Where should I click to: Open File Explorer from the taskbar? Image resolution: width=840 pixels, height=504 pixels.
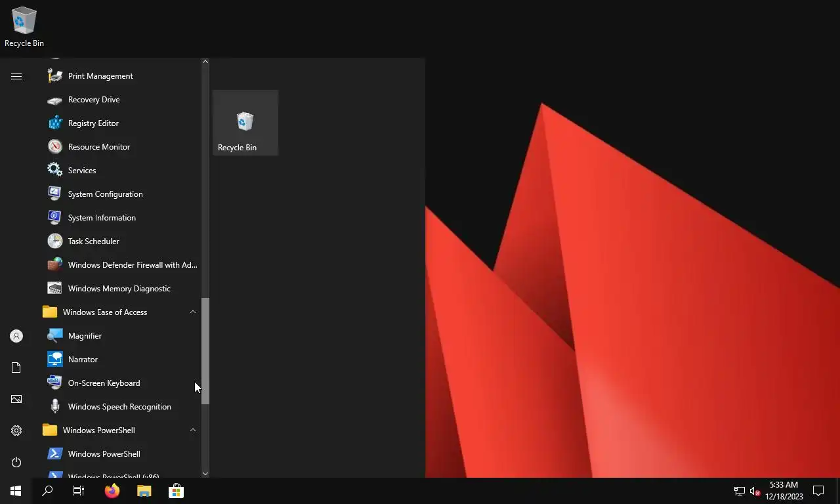pos(144,491)
